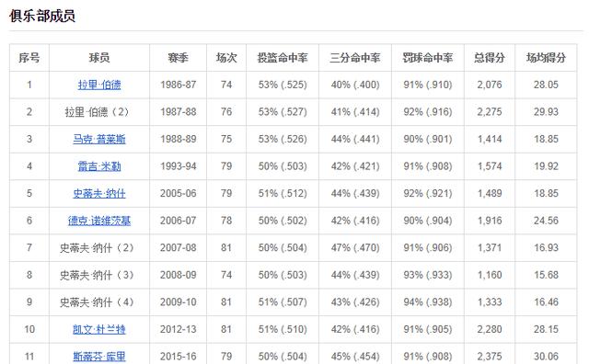Click the 1986-87 season cell
Image resolution: width=589 pixels, height=364 pixels.
pos(178,85)
